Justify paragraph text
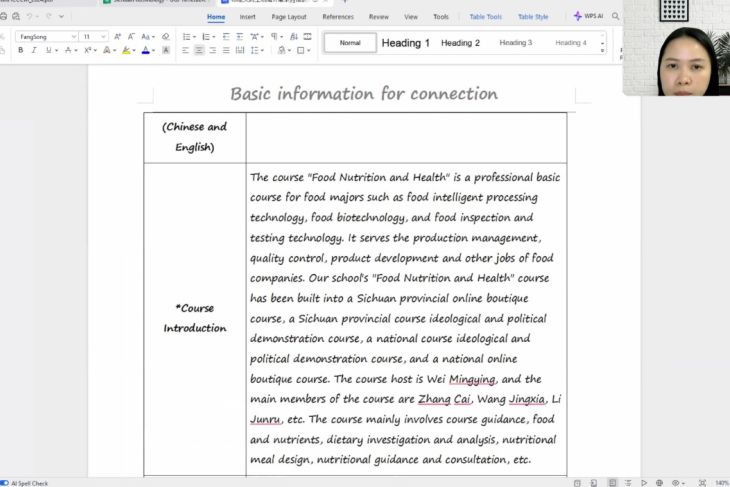 pos(226,50)
